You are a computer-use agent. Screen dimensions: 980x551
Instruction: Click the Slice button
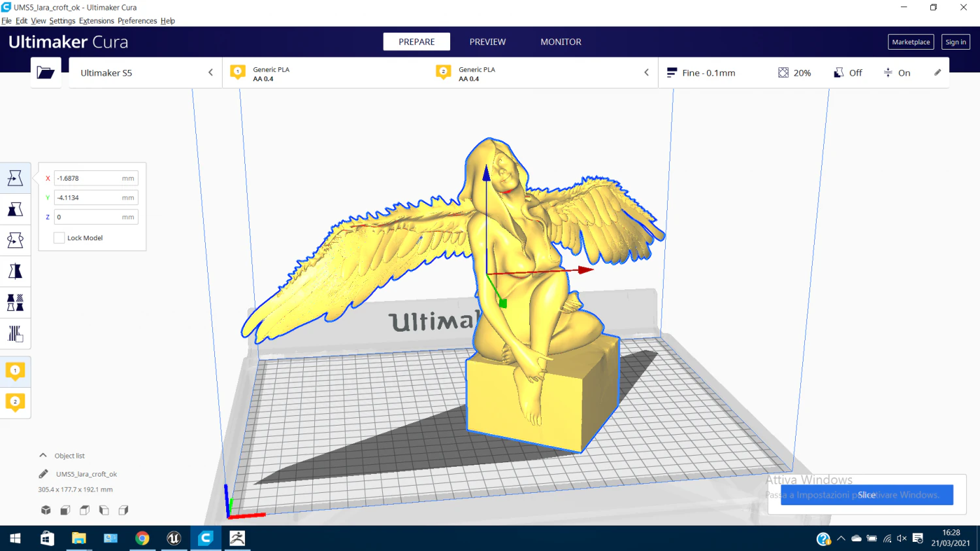(867, 495)
